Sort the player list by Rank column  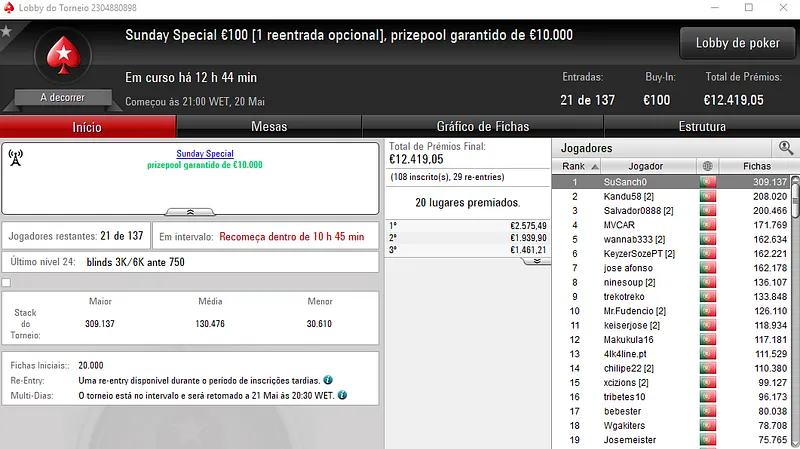click(574, 166)
